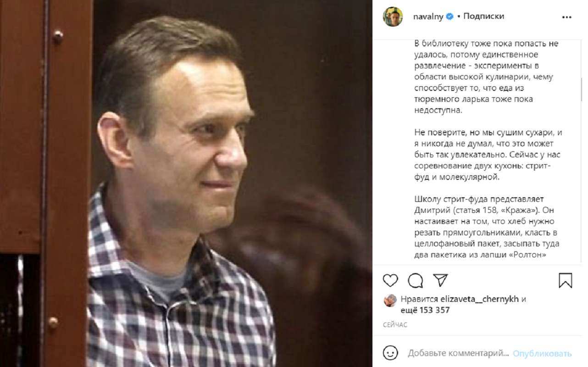The width and height of the screenshot is (588, 367).
Task: Click the blue verified badge next to navalny
Action: click(450, 17)
